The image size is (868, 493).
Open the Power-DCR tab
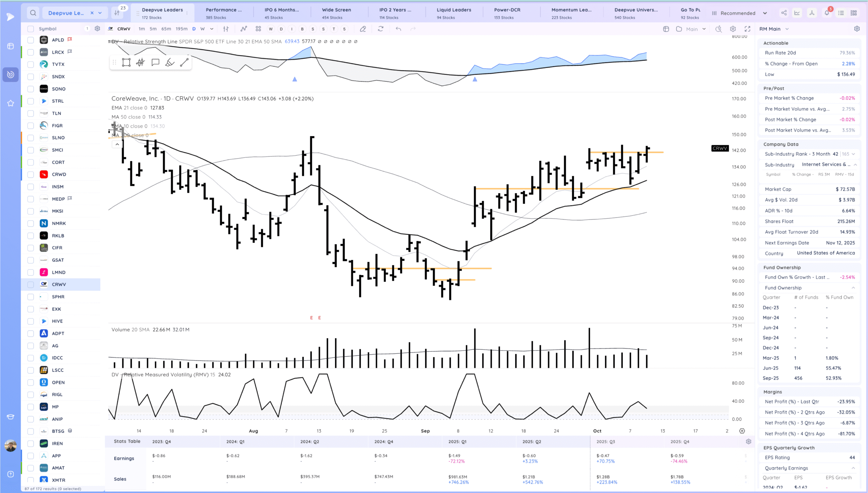[x=507, y=13]
